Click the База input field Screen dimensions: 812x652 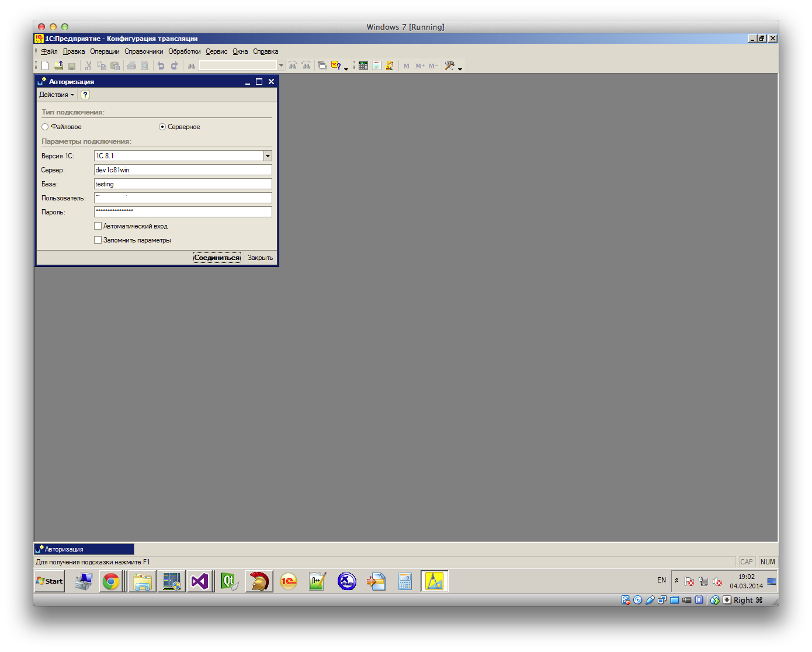click(183, 184)
